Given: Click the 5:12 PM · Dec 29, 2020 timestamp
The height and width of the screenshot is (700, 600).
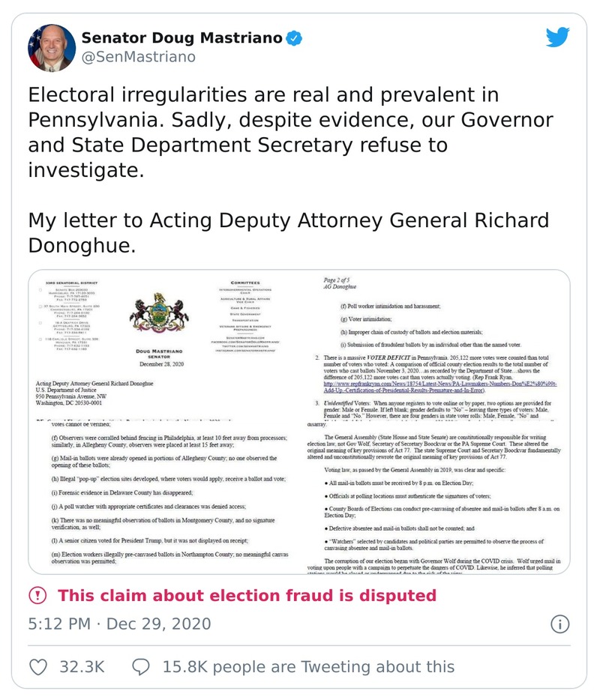Looking at the screenshot, I should click(119, 624).
